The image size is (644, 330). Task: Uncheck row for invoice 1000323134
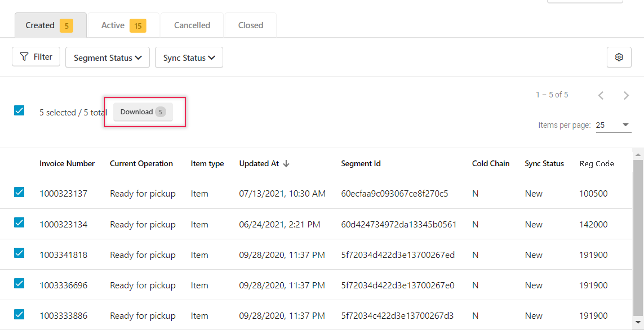click(x=19, y=223)
